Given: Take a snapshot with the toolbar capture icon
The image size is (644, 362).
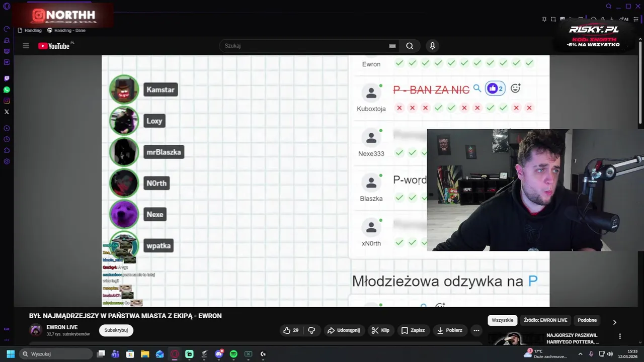Looking at the screenshot, I should pyautogui.click(x=553, y=19).
